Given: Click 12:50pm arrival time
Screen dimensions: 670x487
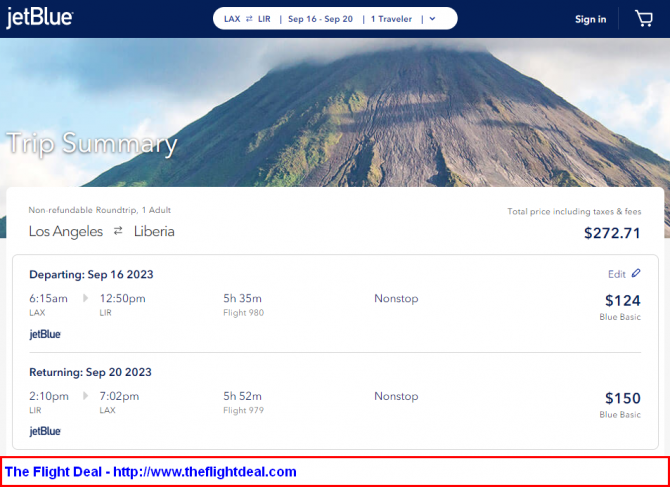Looking at the screenshot, I should pos(123,298).
